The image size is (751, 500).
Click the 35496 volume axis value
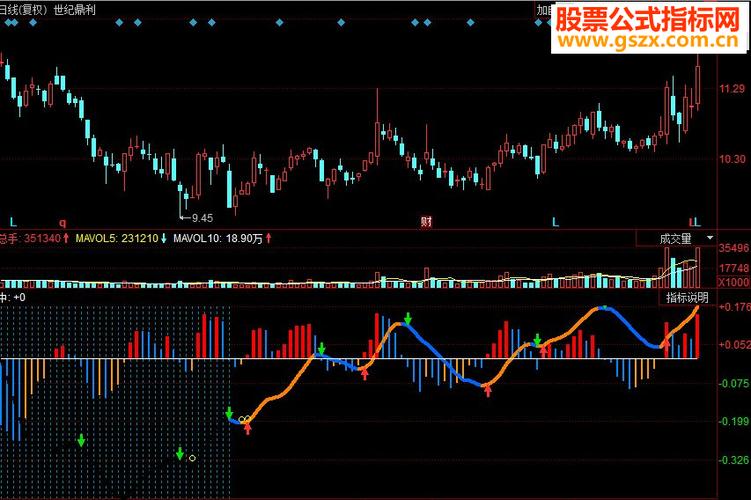tap(734, 248)
